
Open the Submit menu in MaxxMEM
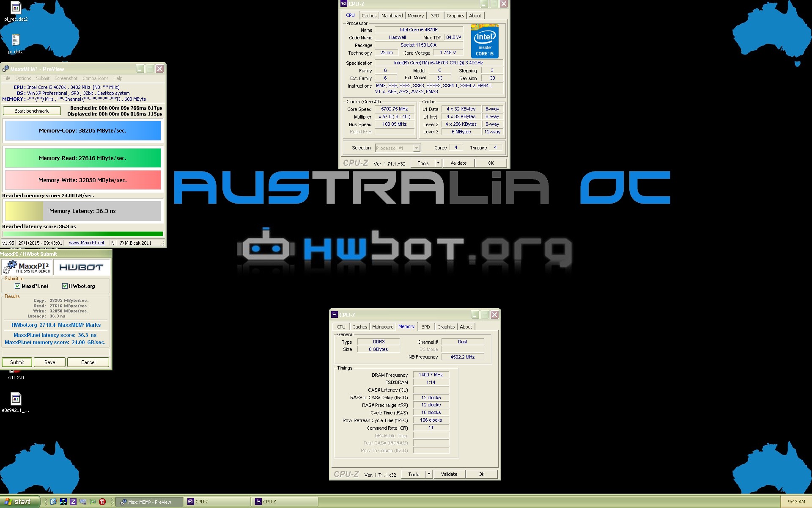[x=43, y=78]
